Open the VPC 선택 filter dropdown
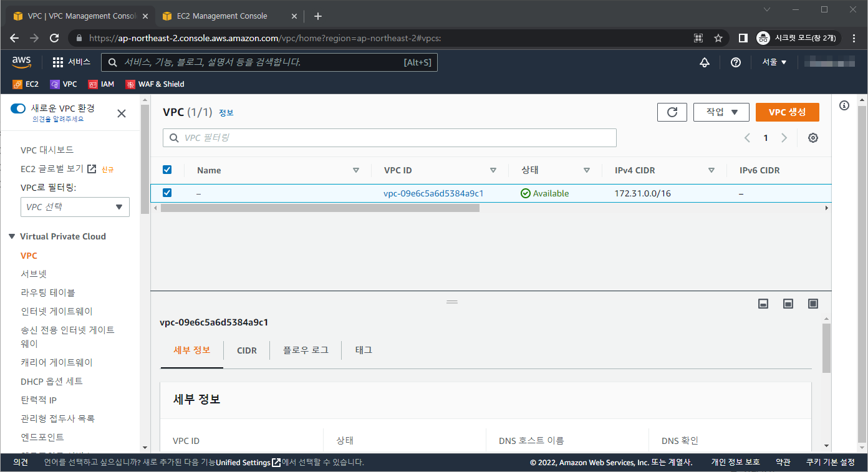The width and height of the screenshot is (868, 472). pos(75,207)
